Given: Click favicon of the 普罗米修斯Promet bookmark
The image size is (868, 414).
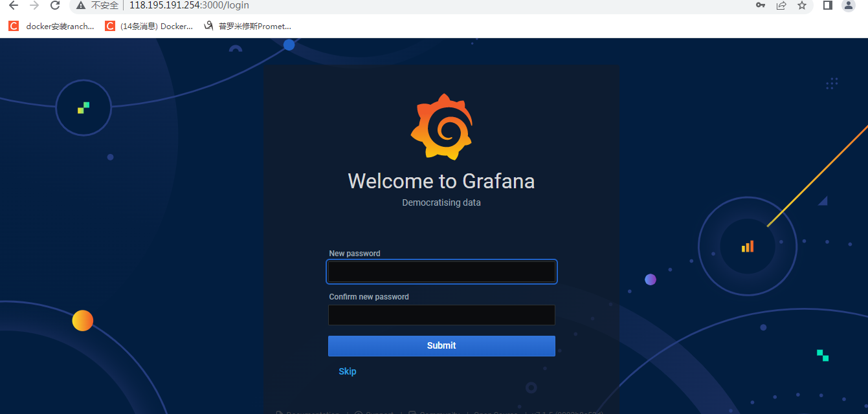Looking at the screenshot, I should click(x=208, y=26).
